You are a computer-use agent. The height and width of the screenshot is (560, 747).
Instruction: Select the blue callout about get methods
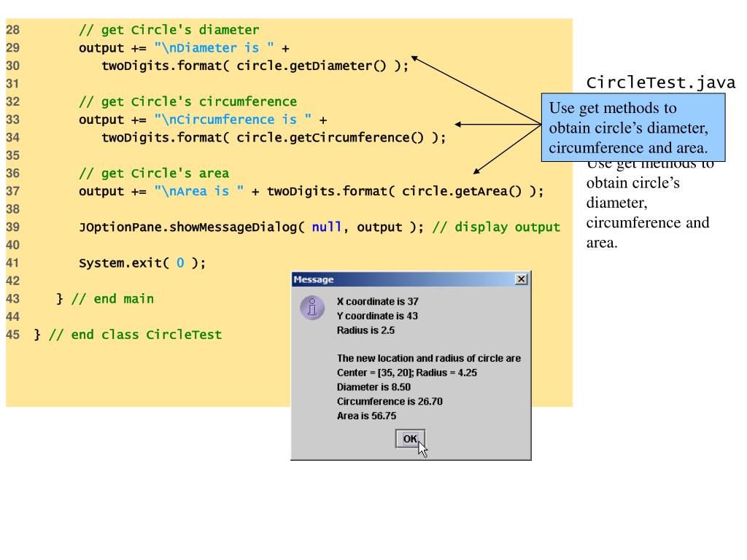click(634, 127)
